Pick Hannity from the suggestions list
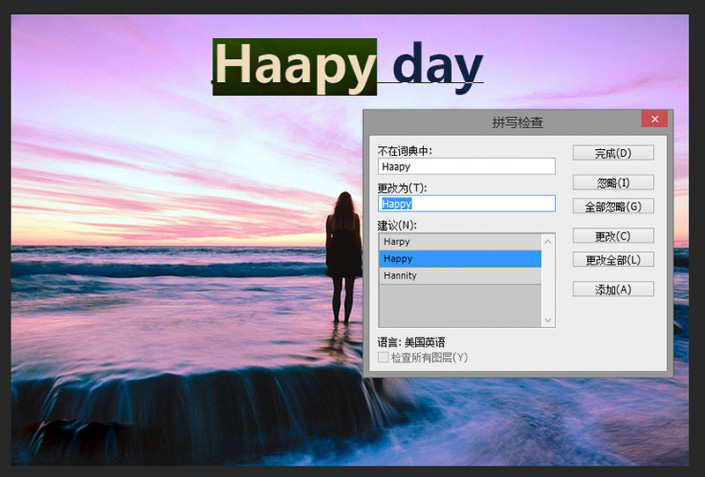Image resolution: width=705 pixels, height=477 pixels. pyautogui.click(x=459, y=275)
